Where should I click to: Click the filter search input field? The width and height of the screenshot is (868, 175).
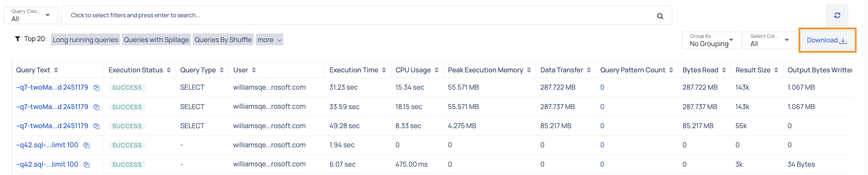(x=361, y=15)
